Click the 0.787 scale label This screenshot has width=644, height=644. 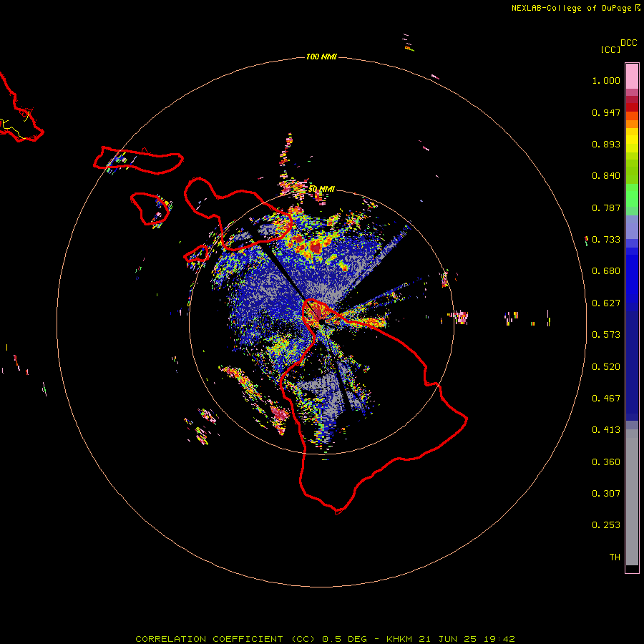point(606,208)
